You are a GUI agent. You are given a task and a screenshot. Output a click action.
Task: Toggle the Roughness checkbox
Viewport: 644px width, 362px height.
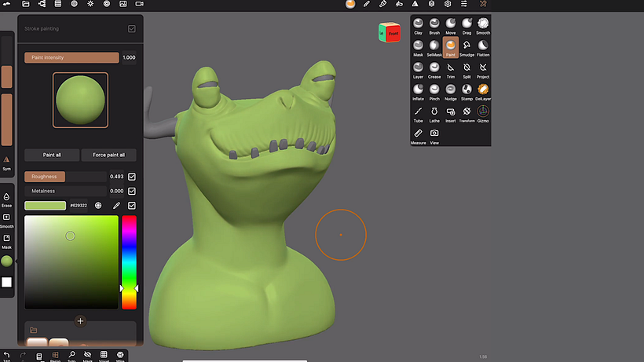[x=132, y=177]
